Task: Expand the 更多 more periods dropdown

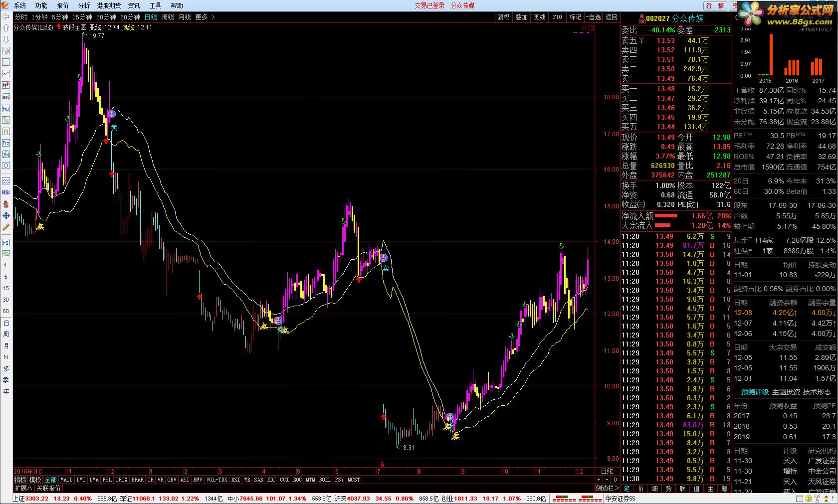Action: coord(205,17)
